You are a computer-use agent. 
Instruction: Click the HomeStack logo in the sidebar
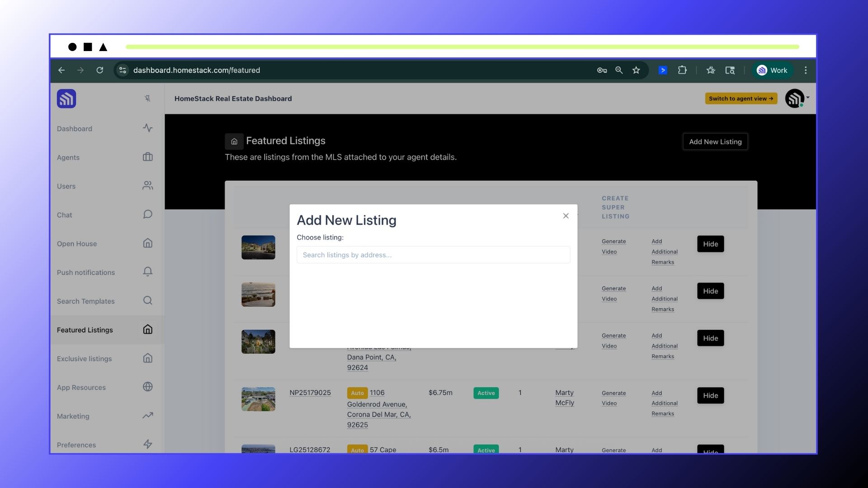(66, 99)
